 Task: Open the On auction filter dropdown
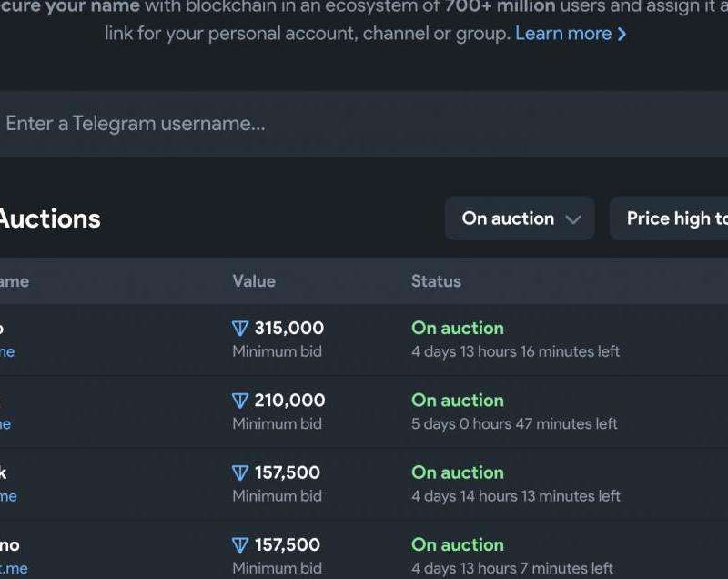[x=520, y=218]
